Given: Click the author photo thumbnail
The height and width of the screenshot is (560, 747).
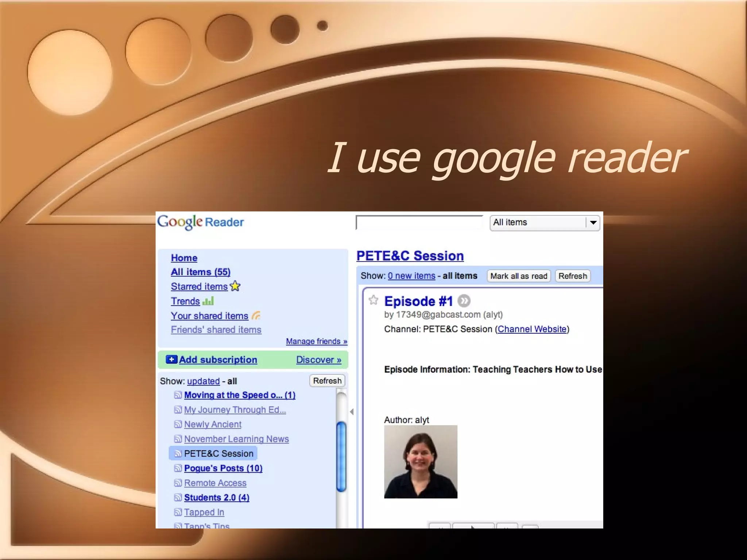Looking at the screenshot, I should tap(421, 462).
